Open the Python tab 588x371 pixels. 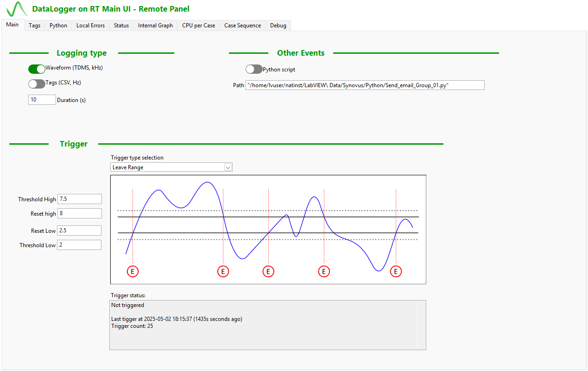58,26
